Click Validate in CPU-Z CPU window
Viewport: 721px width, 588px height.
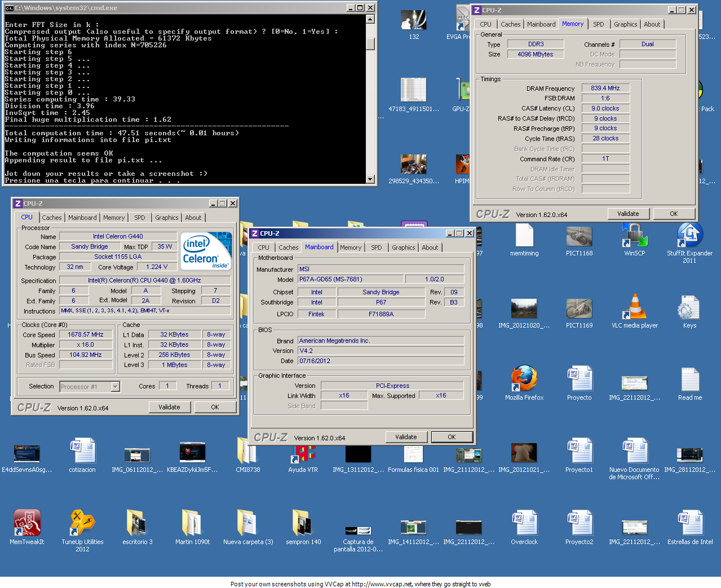pos(169,407)
